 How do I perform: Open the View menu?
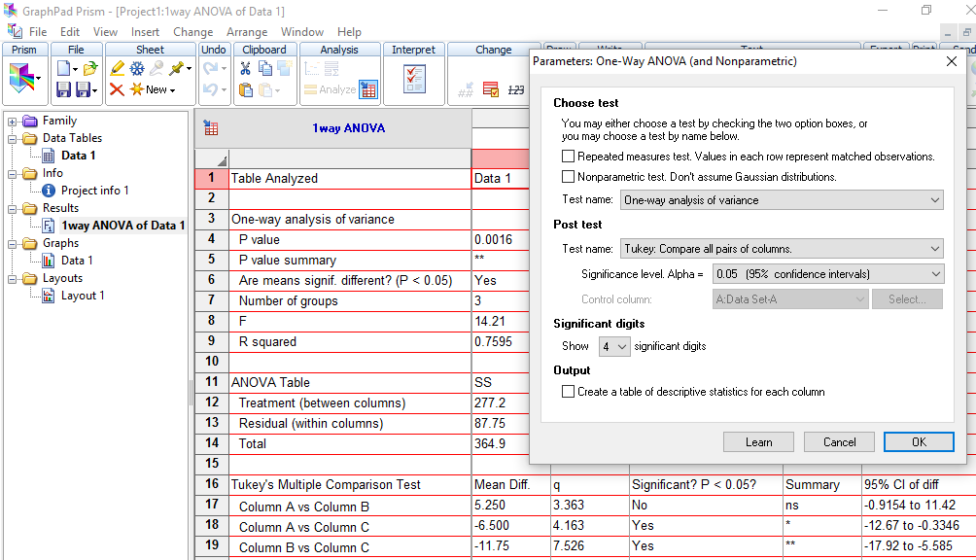(105, 32)
